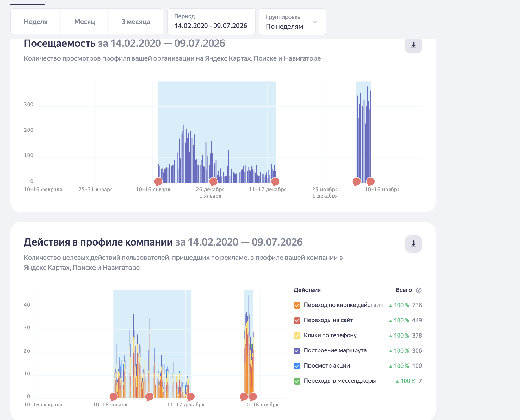Screen dimensions: 520x420
Task: Click total value 378
Action: click(x=417, y=336)
